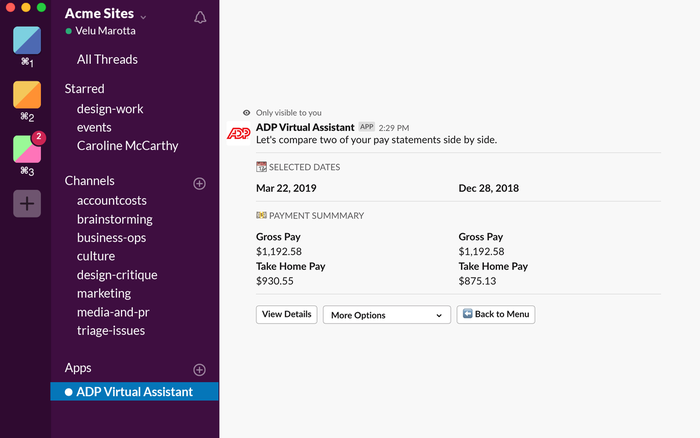Open Acme Sites workspace menu
The image size is (700, 438).
tap(105, 14)
